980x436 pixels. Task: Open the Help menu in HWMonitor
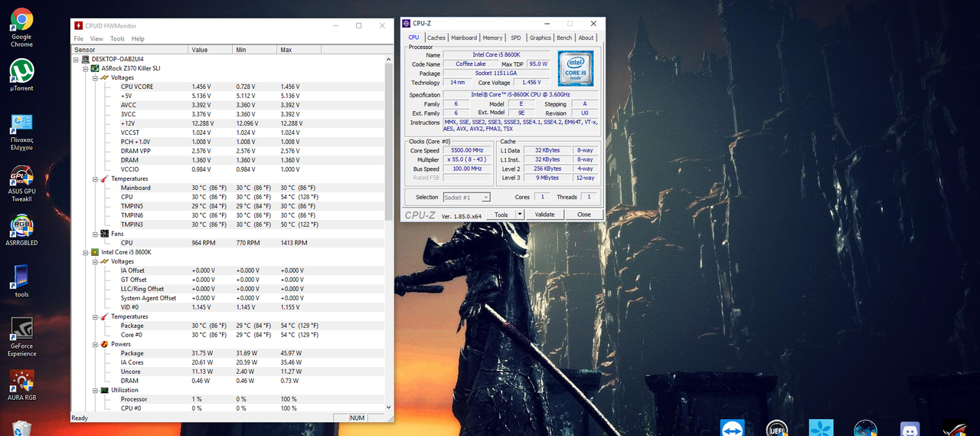[138, 38]
